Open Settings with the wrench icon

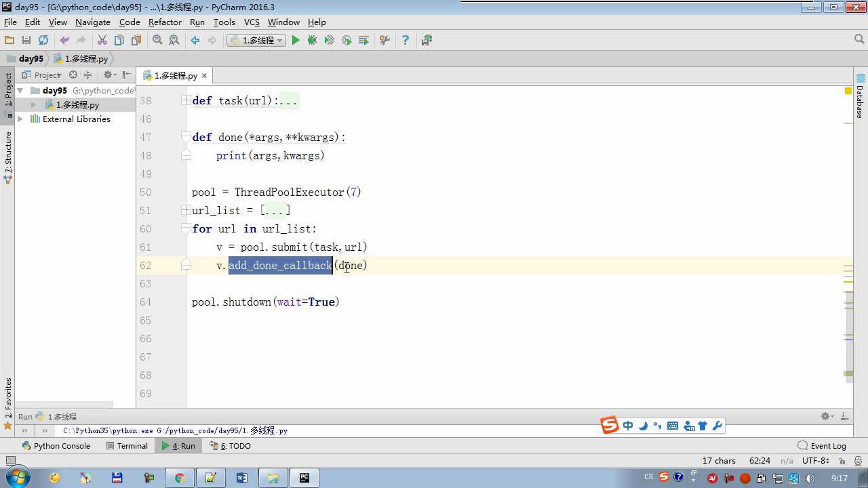(x=384, y=41)
